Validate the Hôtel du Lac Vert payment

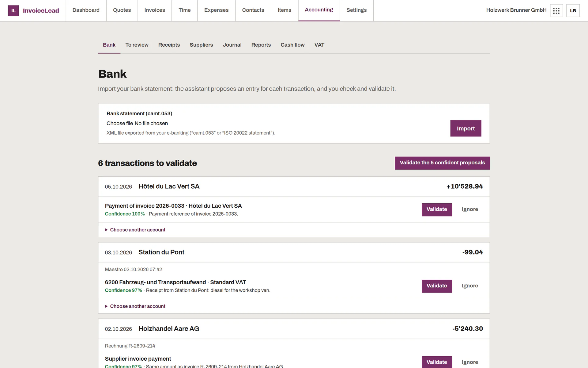tap(437, 209)
